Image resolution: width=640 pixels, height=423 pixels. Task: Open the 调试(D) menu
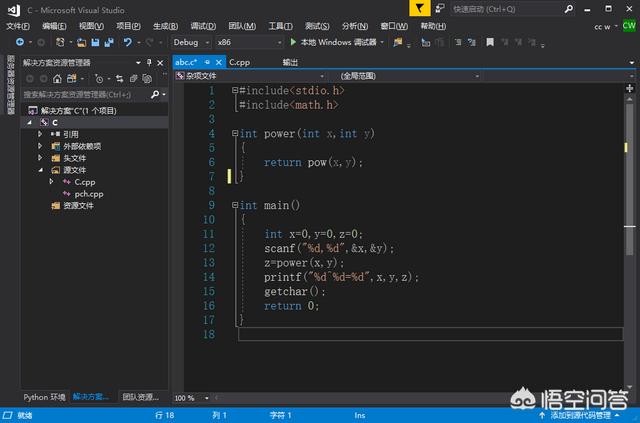[203, 26]
